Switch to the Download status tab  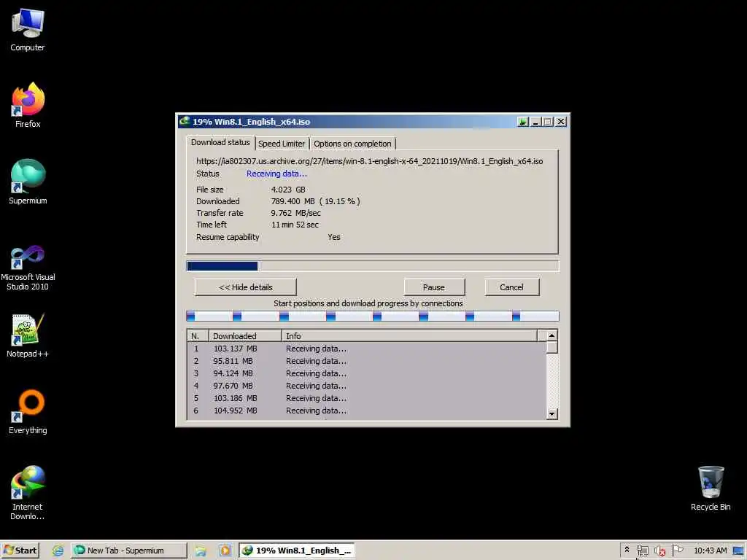tap(220, 142)
